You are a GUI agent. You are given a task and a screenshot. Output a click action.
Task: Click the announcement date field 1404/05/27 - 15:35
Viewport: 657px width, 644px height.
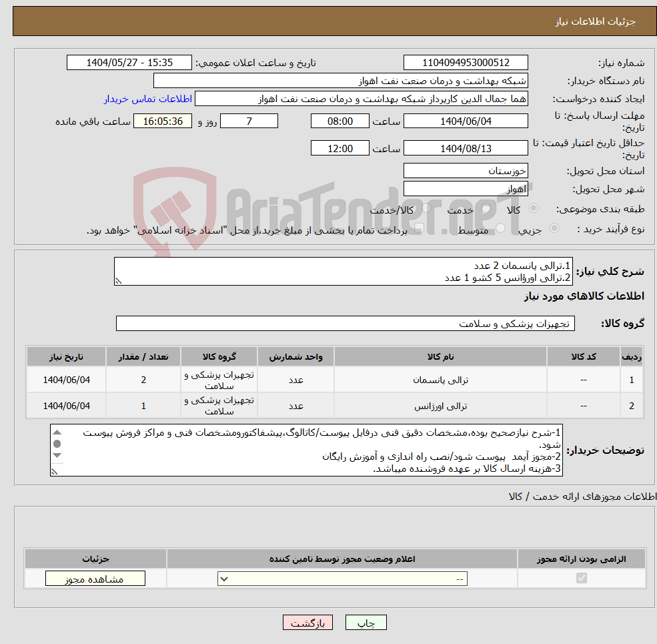(x=129, y=63)
